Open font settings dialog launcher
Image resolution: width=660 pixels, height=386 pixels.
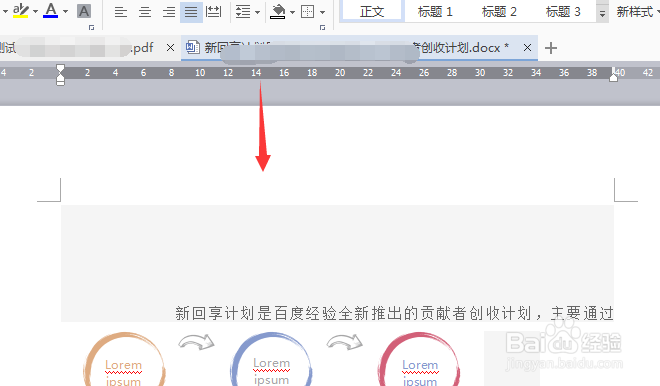pos(91,28)
